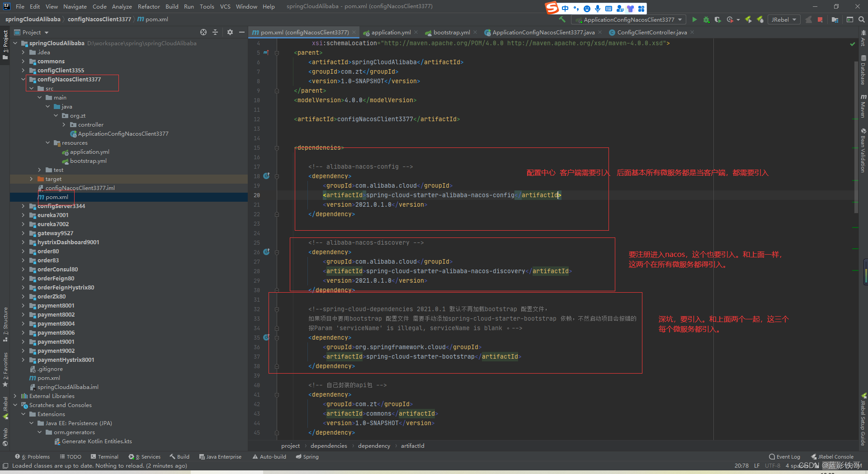
Task: Expand External Libraries node
Action: 15,396
